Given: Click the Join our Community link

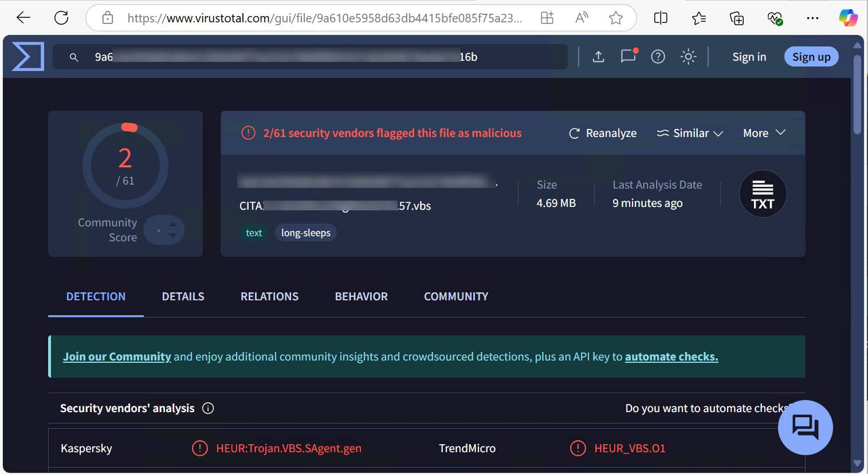Looking at the screenshot, I should pos(117,357).
